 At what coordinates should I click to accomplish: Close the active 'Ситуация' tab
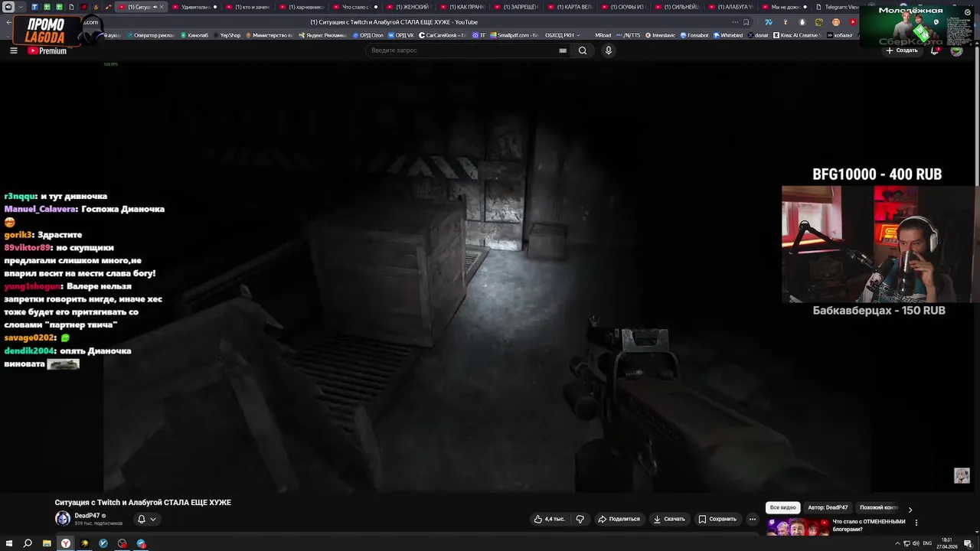point(162,7)
